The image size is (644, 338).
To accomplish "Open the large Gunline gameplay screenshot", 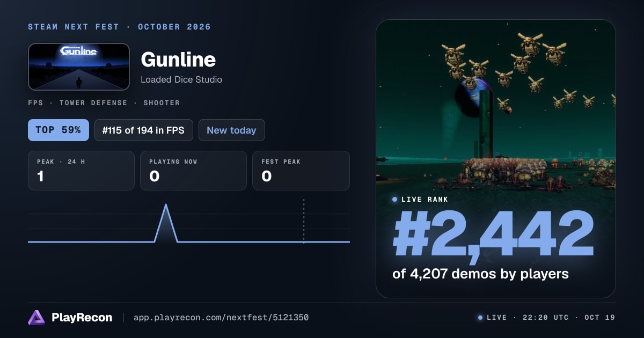I will tap(496, 159).
